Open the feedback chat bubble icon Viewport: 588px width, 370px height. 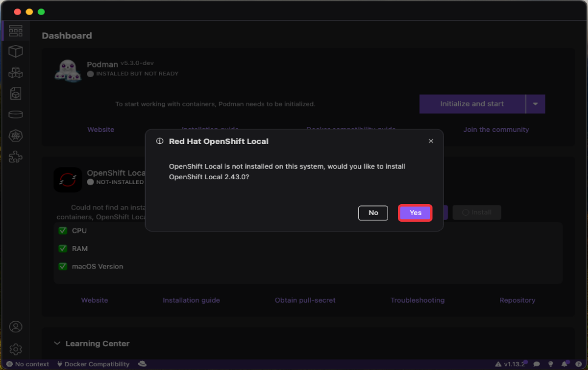click(x=536, y=364)
